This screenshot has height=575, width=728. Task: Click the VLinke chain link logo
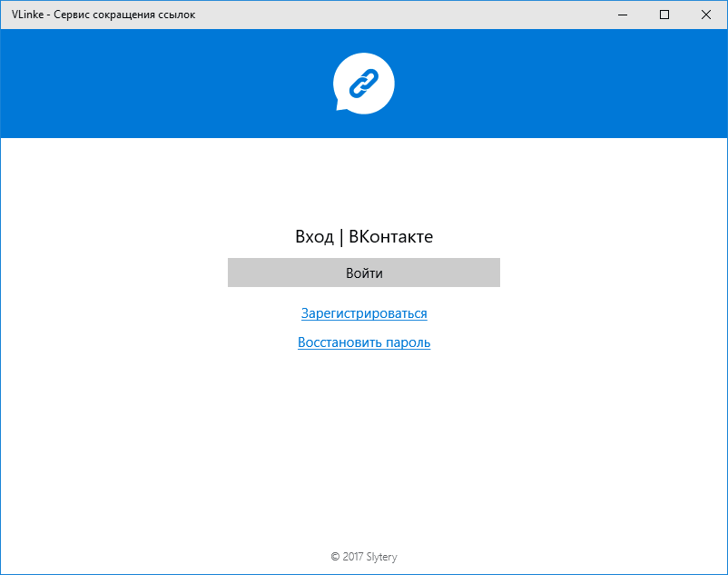pos(363,84)
